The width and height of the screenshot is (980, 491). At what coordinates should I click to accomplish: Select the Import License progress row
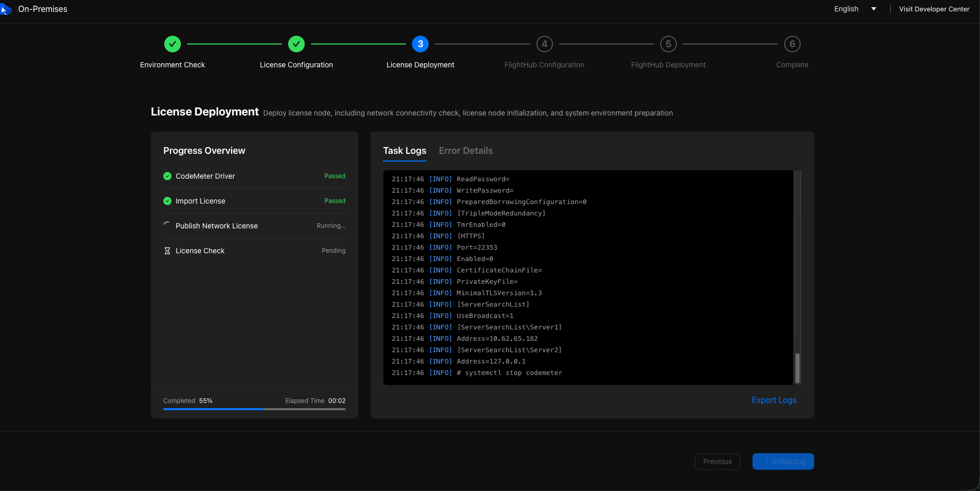[254, 201]
